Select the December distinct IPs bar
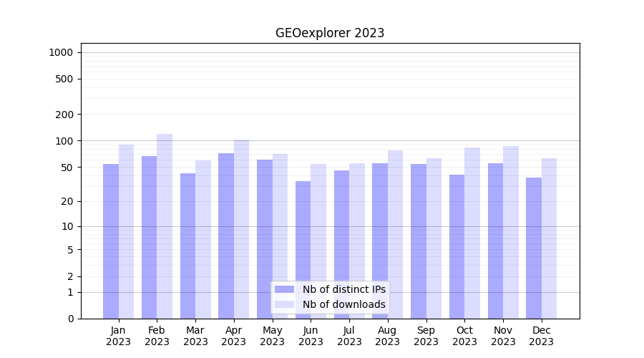 point(534,248)
